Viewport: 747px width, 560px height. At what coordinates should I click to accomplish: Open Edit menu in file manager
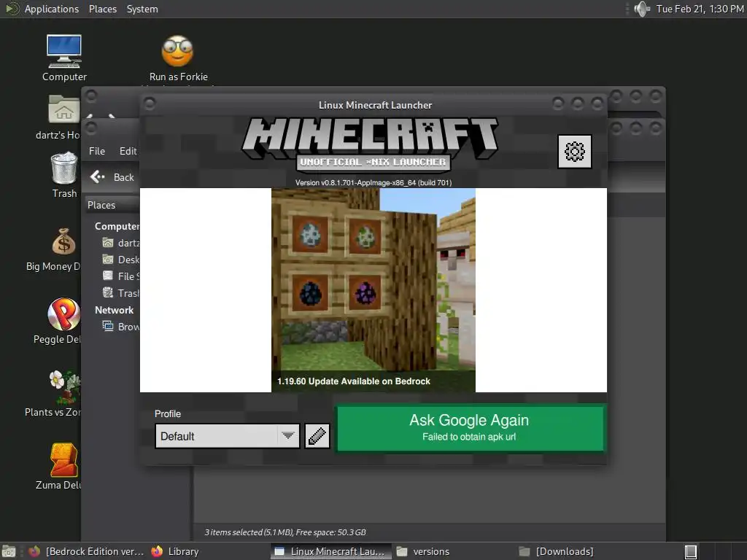(128, 151)
